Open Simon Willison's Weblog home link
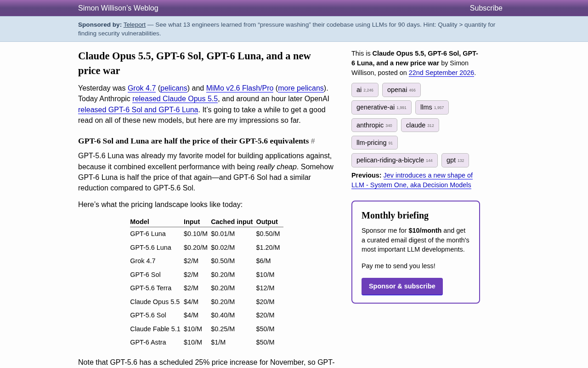This screenshot has width=588, height=368. (118, 8)
